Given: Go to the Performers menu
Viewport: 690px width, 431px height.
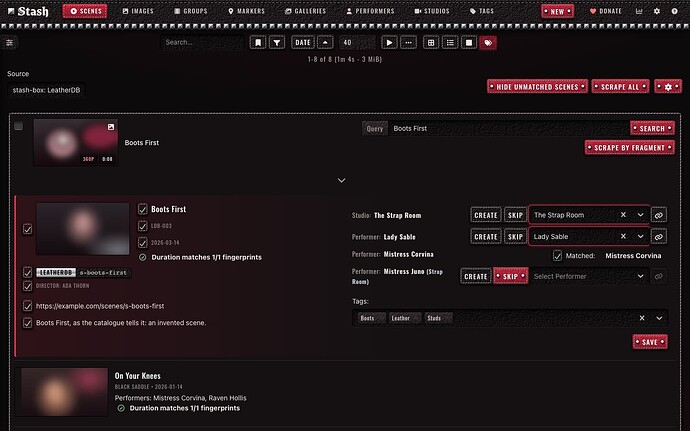Looking at the screenshot, I should point(370,11).
